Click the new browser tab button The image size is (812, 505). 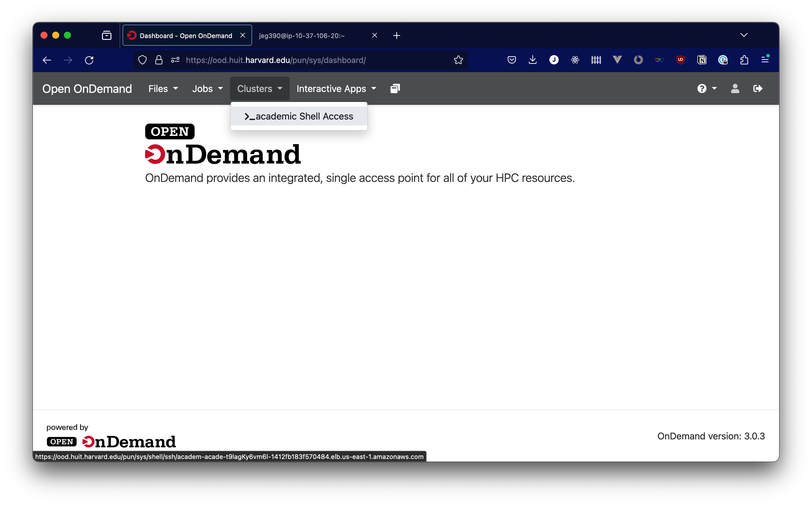[396, 35]
